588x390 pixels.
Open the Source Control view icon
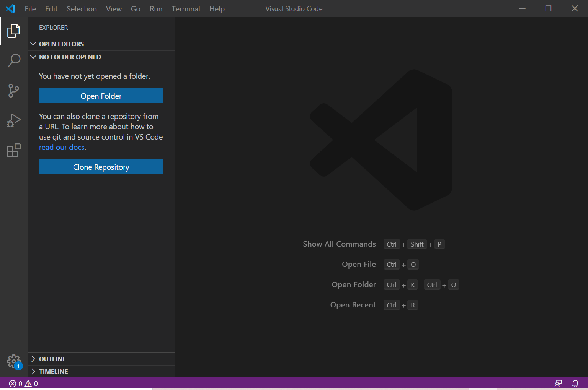tap(14, 91)
